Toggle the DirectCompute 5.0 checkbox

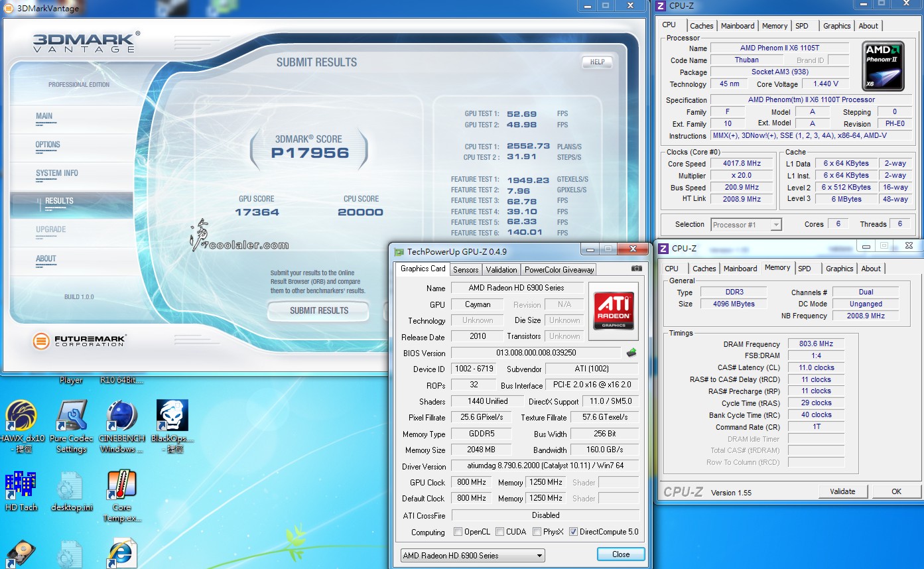coord(573,532)
